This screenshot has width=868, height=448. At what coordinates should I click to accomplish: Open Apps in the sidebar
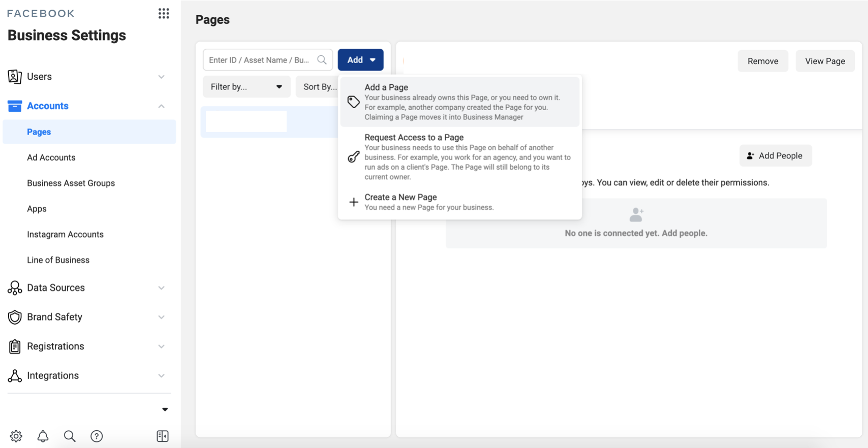pos(37,209)
